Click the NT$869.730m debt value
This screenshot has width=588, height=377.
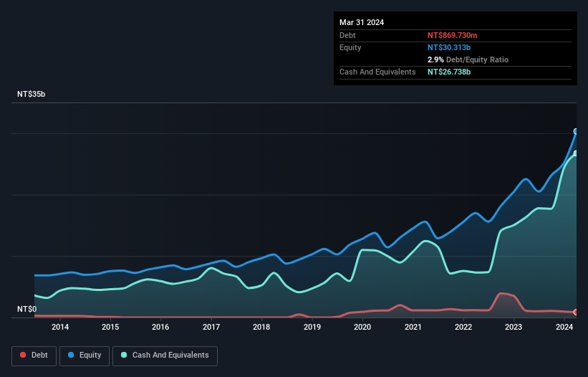452,35
